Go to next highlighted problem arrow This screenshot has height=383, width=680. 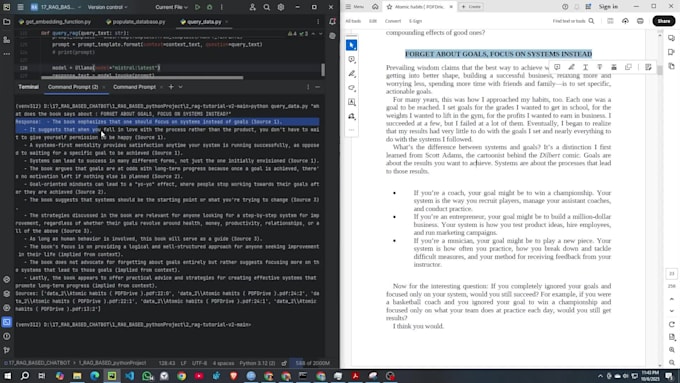[321, 33]
